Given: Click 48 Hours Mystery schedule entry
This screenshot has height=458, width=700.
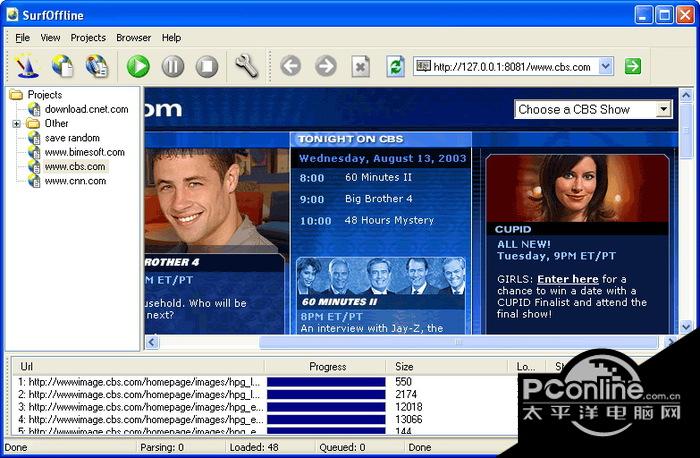Looking at the screenshot, I should click(389, 220).
